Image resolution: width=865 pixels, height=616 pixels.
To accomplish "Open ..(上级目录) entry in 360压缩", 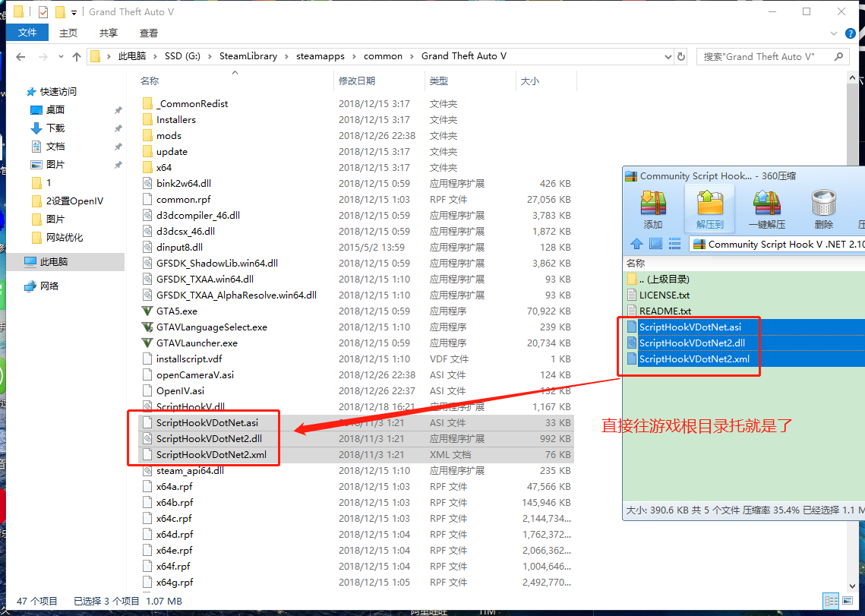I will tap(665, 280).
